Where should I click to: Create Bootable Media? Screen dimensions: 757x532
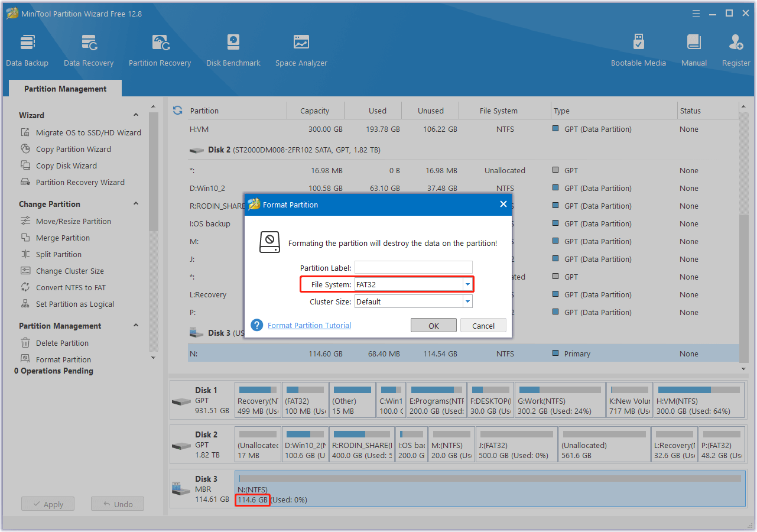638,50
